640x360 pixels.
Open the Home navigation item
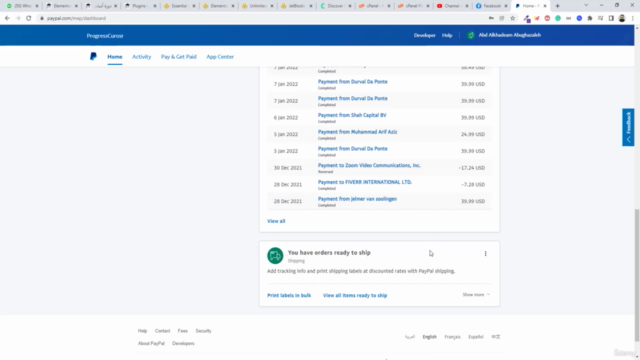click(115, 57)
